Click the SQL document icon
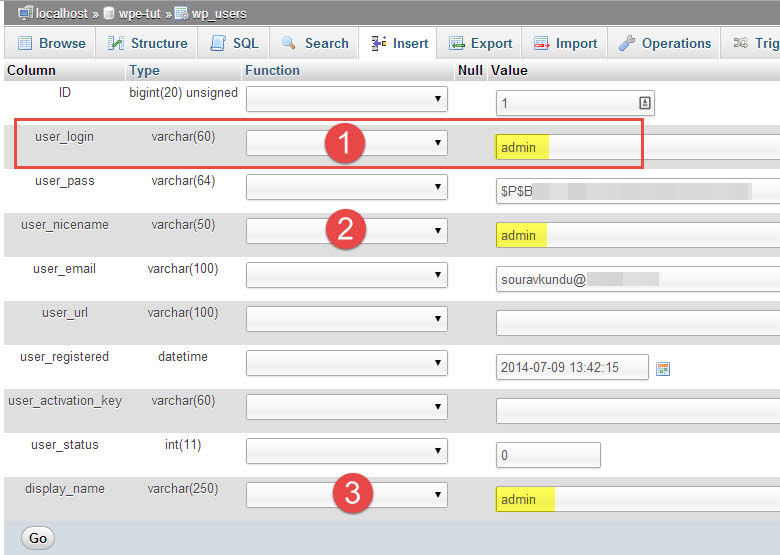 tap(218, 43)
